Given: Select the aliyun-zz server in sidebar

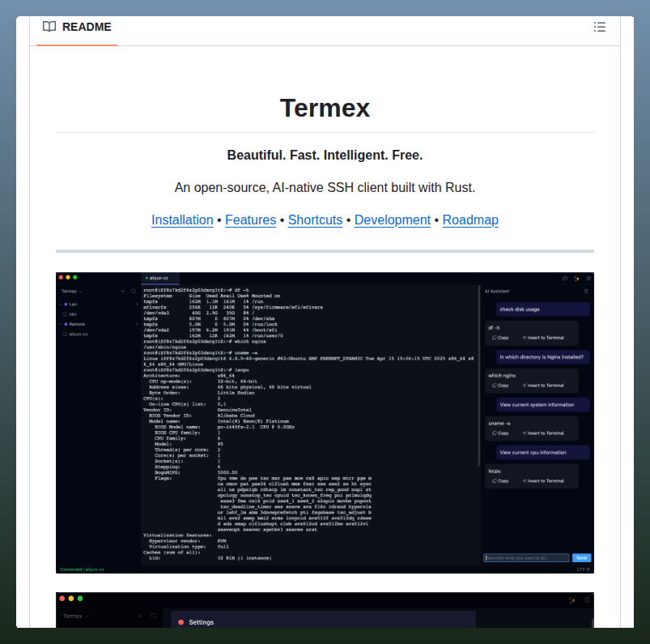Looking at the screenshot, I should pos(75,334).
